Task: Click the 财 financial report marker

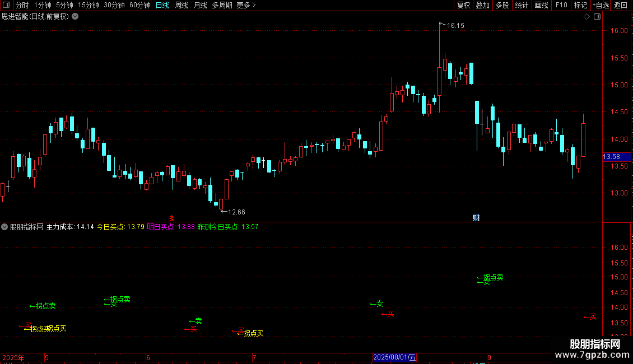Action: pyautogui.click(x=476, y=218)
